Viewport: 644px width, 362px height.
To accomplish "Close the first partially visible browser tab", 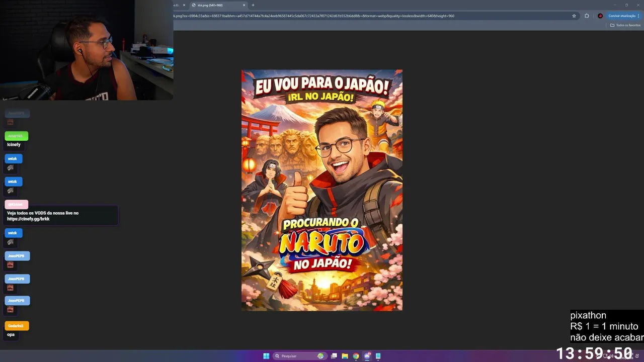I will 184,5.
